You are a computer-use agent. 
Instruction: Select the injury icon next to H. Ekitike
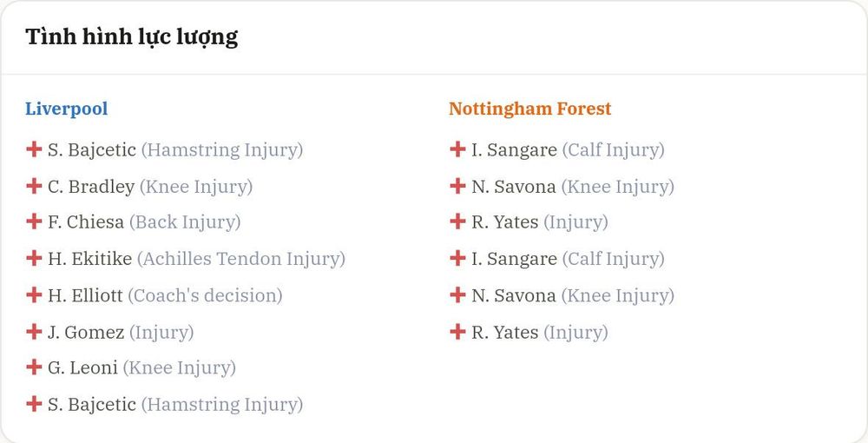tap(34, 258)
